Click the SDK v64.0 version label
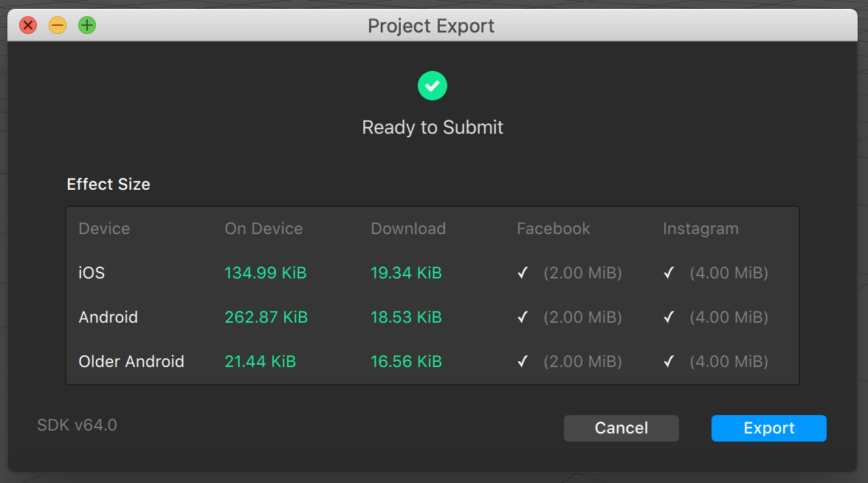Screen dimensions: 868x483 click(x=77, y=425)
